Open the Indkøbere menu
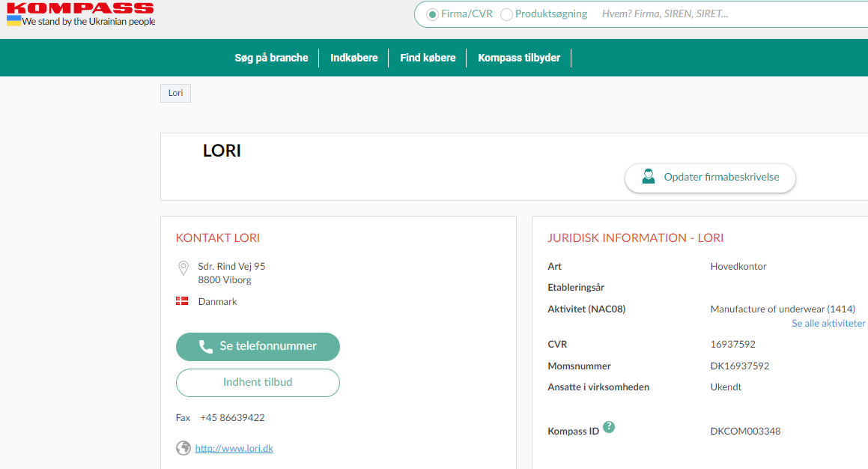 353,58
